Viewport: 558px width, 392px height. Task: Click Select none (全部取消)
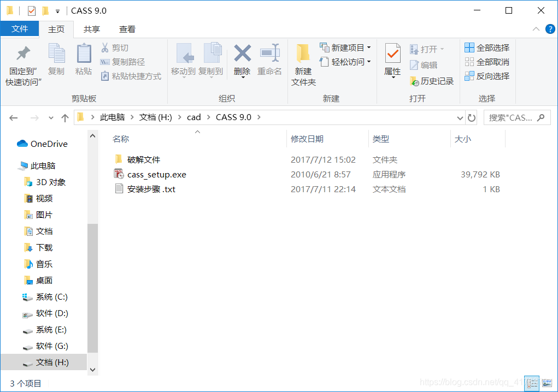click(x=487, y=62)
